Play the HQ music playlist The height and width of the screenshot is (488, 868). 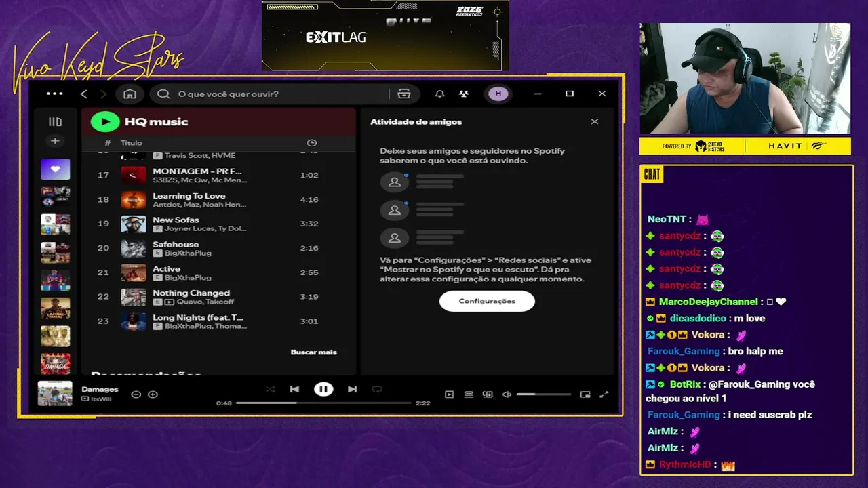click(105, 122)
